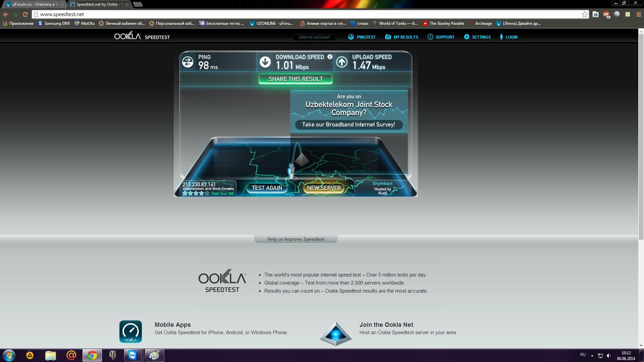
Task: Click the Ookla Speedtest header logo
Action: tap(142, 36)
